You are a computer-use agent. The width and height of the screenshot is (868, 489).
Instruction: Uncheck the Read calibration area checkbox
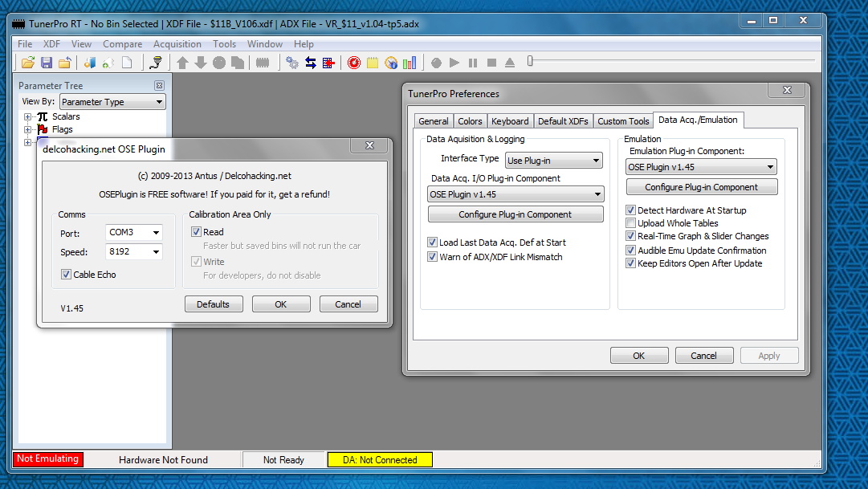[196, 231]
